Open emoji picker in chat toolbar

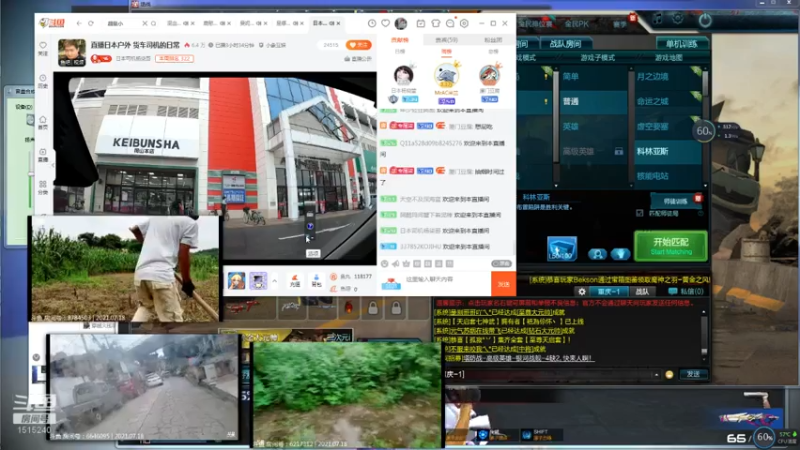tap(384, 264)
